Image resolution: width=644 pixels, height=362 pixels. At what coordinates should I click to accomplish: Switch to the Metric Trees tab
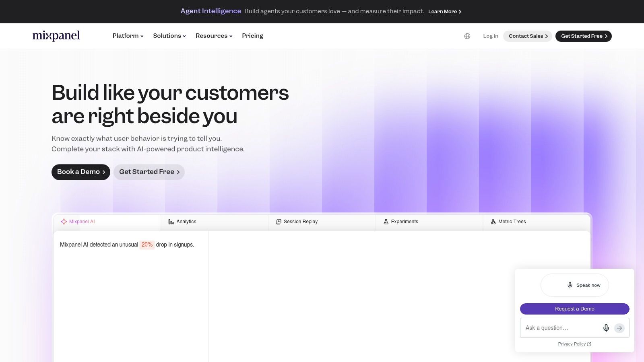point(537,222)
